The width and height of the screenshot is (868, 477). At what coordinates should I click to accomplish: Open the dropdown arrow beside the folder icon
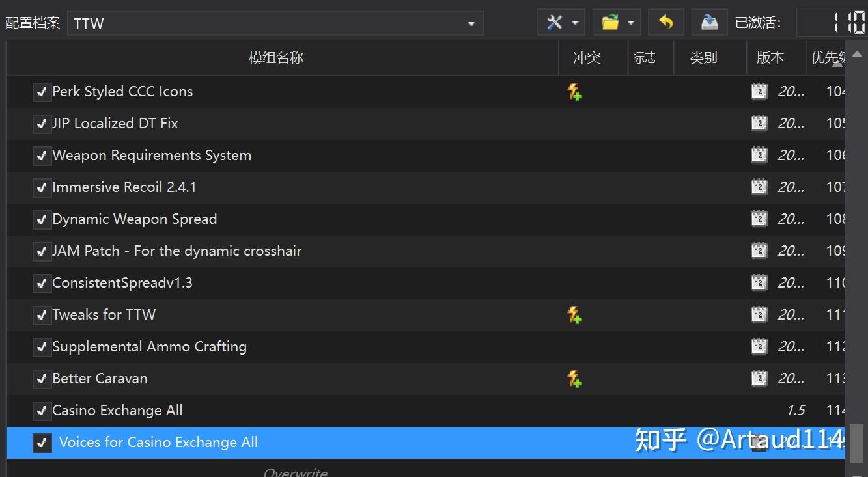[x=629, y=21]
